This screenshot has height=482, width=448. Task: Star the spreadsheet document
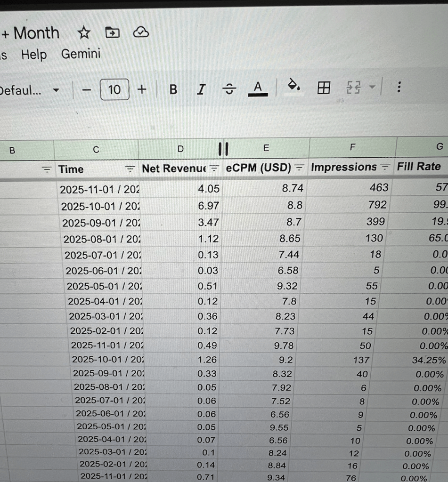click(84, 33)
